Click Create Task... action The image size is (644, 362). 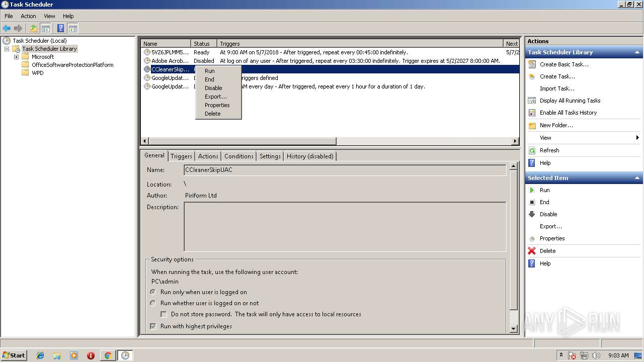click(557, 76)
